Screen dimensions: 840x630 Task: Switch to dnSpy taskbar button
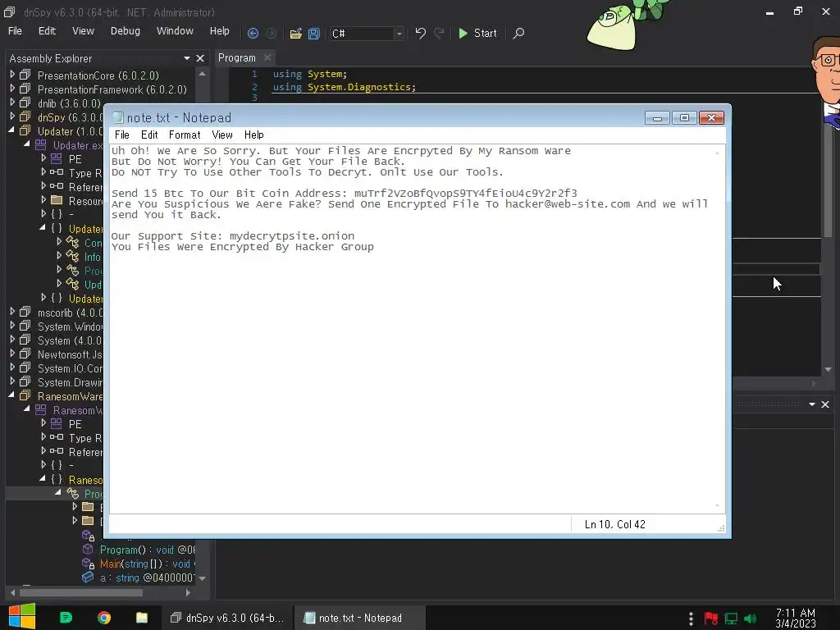point(226,618)
